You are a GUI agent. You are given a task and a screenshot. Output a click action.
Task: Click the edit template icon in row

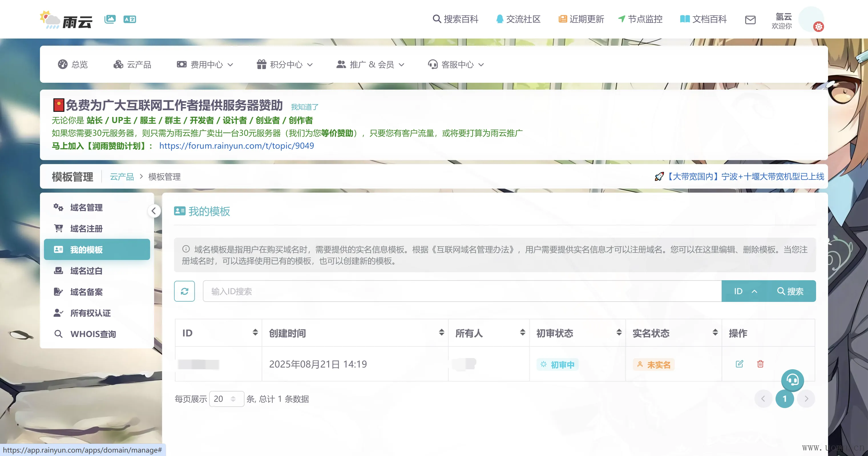739,364
